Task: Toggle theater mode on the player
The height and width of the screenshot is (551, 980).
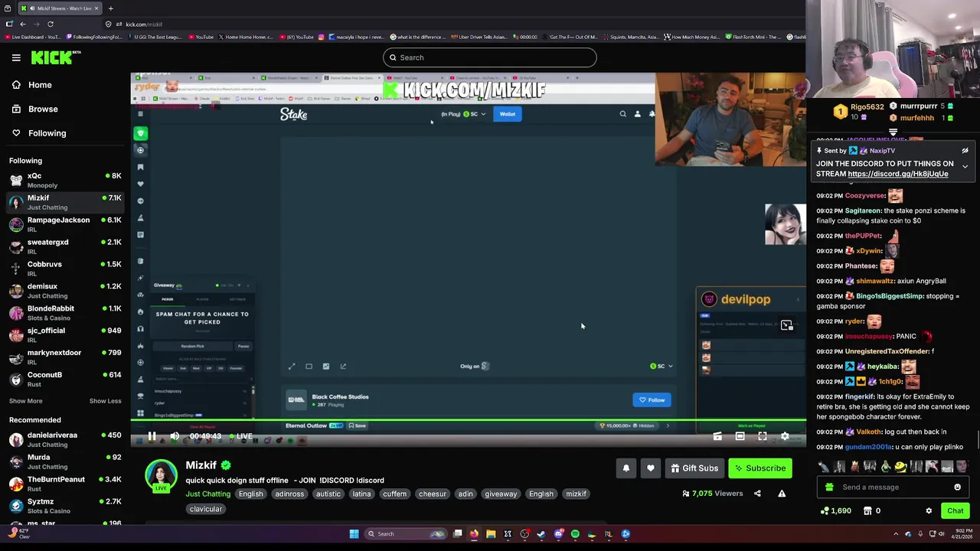Action: (740, 436)
